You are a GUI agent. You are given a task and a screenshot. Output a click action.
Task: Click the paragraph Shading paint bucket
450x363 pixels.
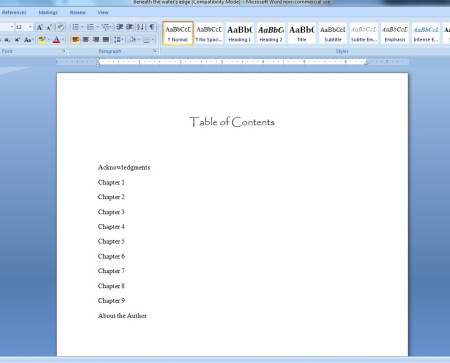coord(132,40)
